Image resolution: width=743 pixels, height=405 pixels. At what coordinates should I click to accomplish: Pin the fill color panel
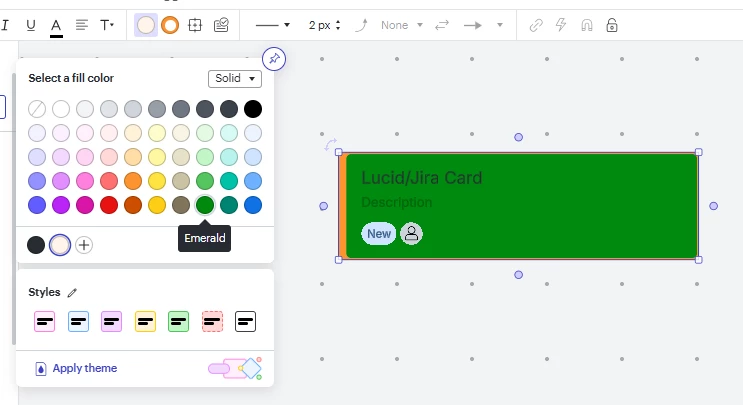pos(274,59)
